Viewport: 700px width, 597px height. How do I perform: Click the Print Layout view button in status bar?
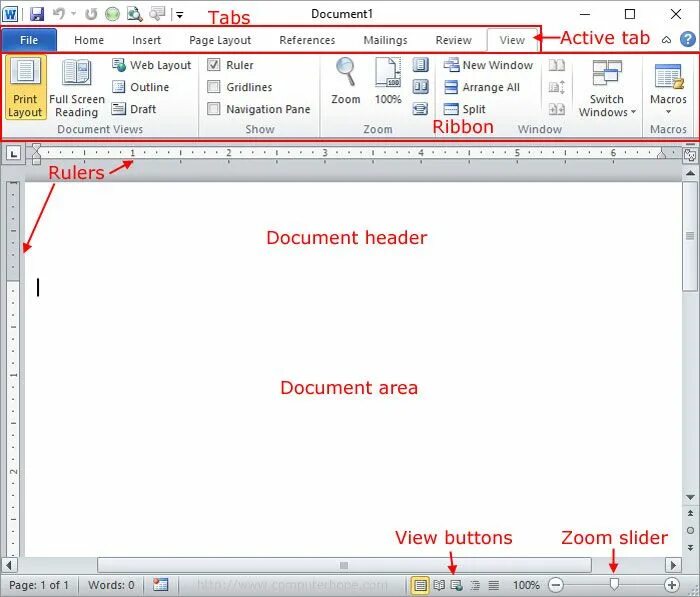coord(420,585)
